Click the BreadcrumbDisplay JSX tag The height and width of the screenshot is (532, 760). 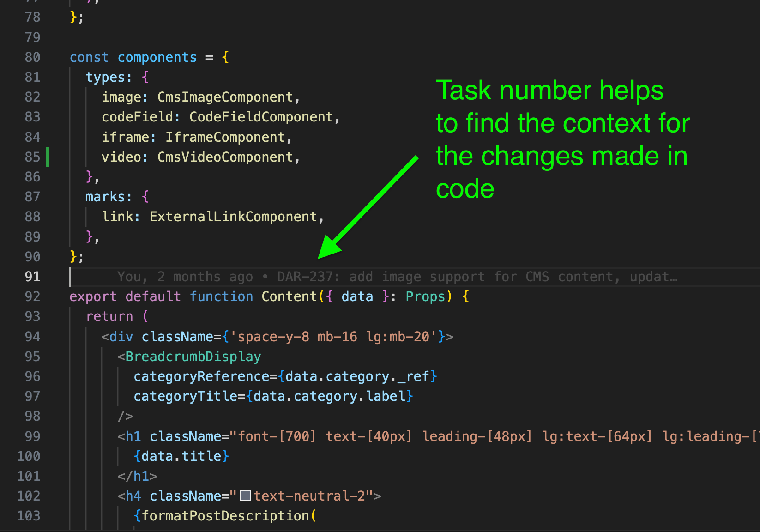coord(193,357)
